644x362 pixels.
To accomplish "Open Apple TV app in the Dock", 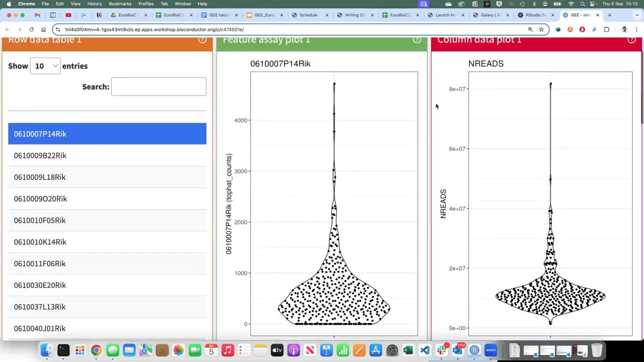I will (277, 350).
